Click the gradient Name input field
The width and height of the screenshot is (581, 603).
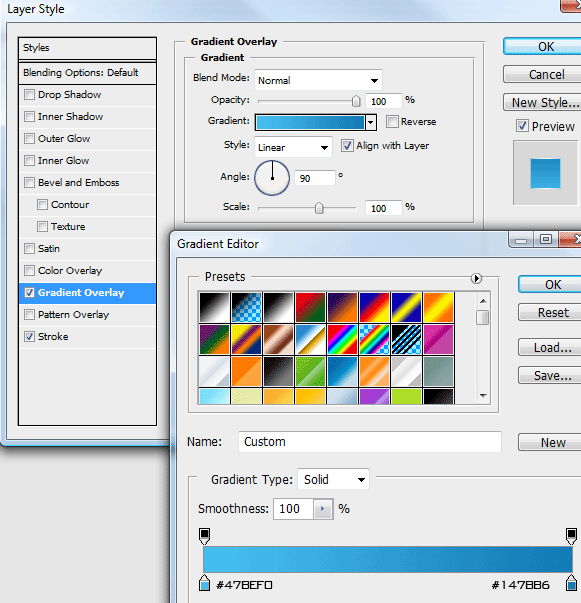click(370, 441)
